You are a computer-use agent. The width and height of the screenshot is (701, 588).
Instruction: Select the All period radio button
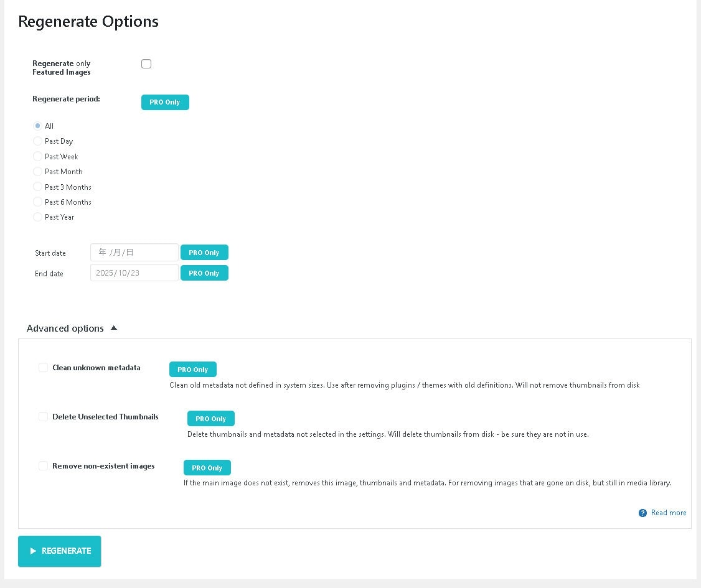point(37,126)
